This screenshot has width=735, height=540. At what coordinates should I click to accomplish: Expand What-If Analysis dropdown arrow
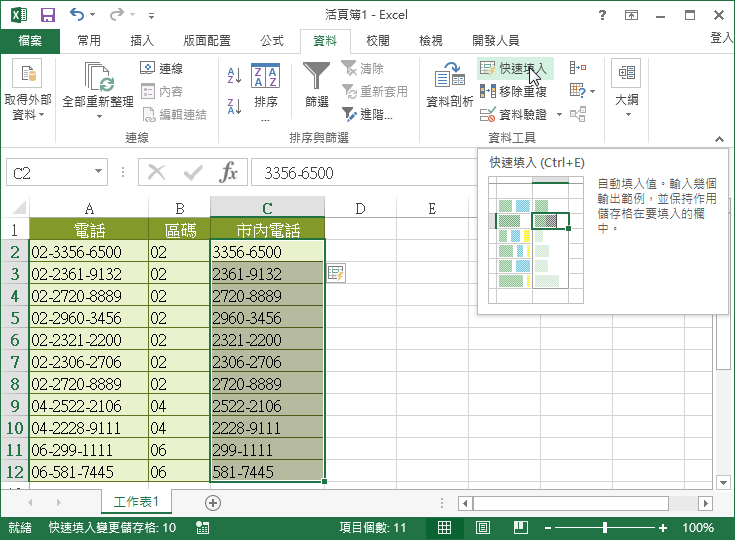[593, 91]
